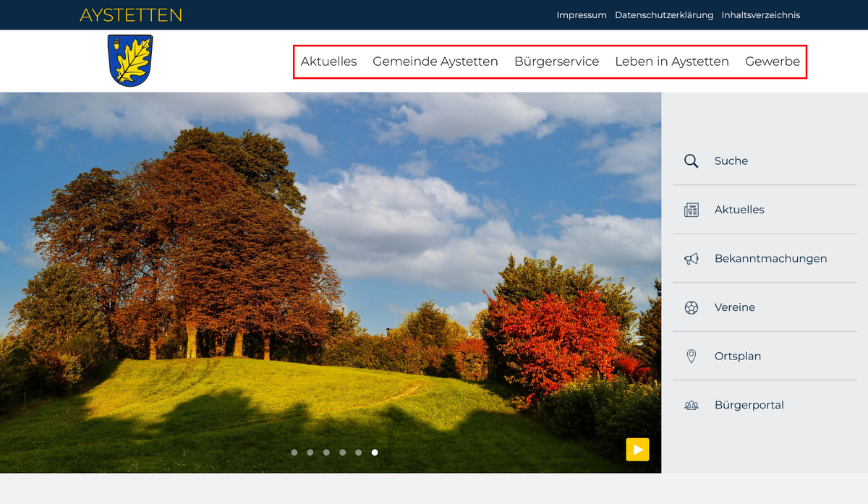Select the first slideshow dot
Screen dimensions: 868x504
tap(294, 453)
